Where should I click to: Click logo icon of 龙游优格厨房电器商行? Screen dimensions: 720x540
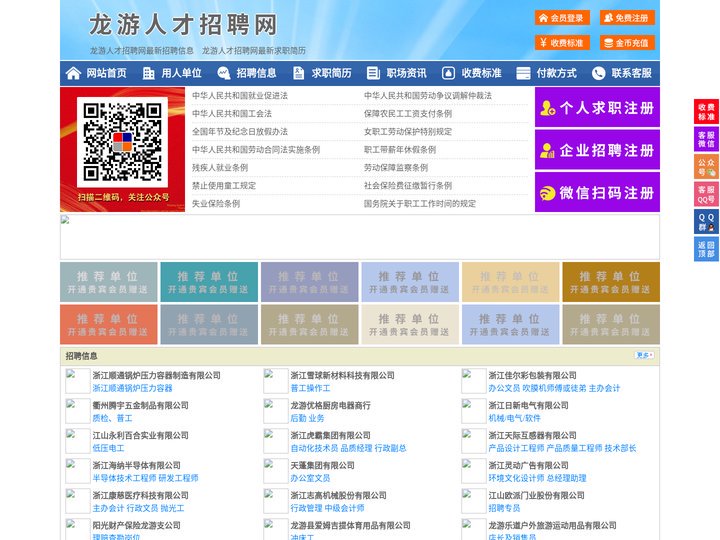[x=276, y=411]
